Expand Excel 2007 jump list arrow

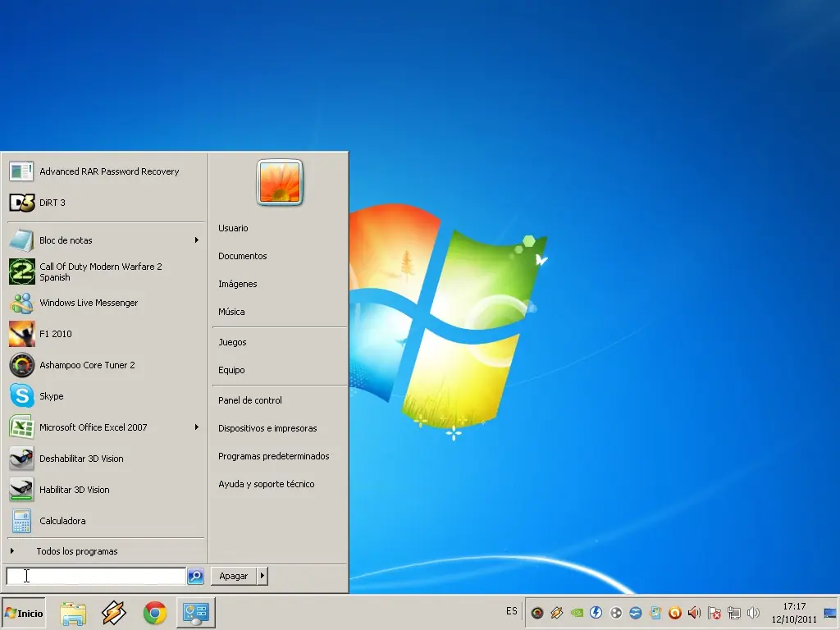[197, 427]
